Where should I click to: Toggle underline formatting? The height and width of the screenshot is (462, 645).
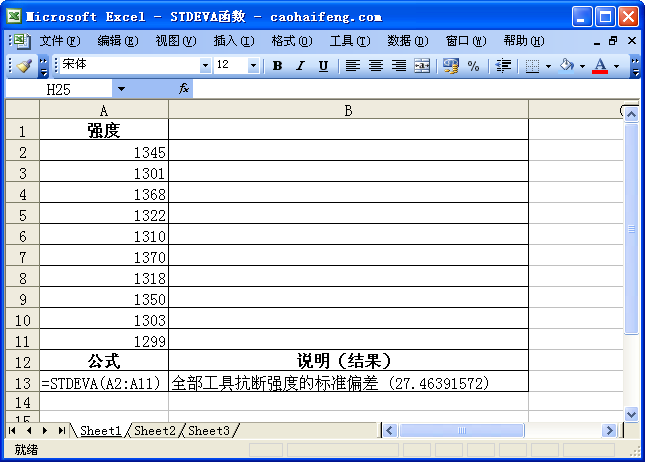point(323,66)
